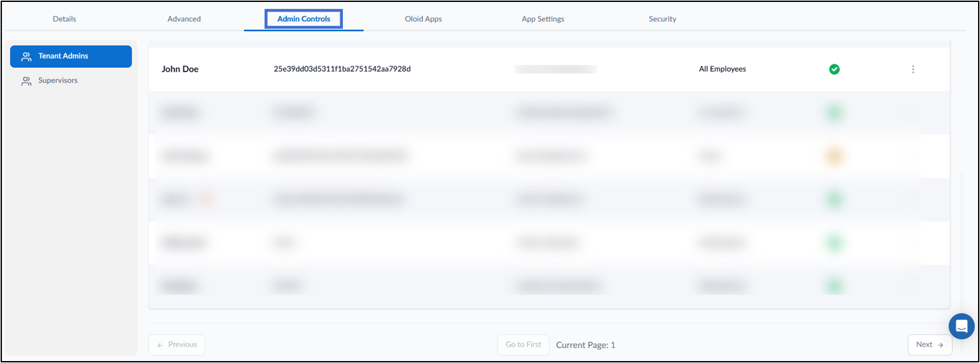Select the Admin Controls tab
The width and height of the screenshot is (980, 363).
(x=304, y=19)
